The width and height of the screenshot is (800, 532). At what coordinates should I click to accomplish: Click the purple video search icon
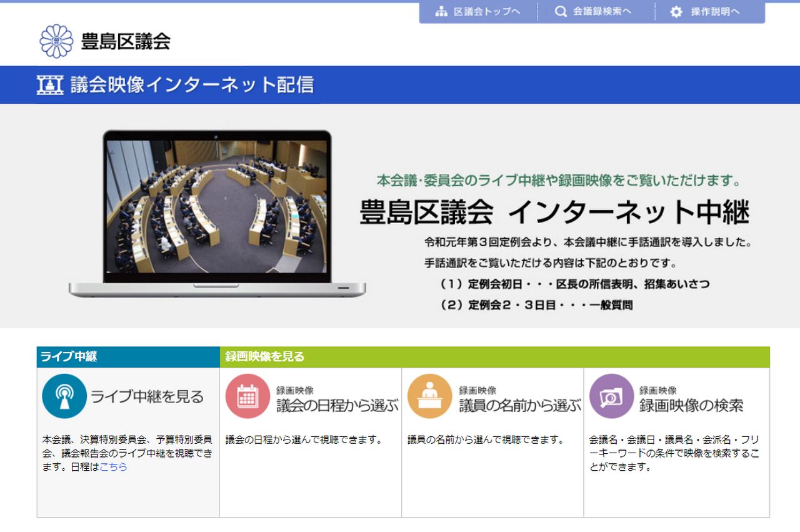point(611,396)
